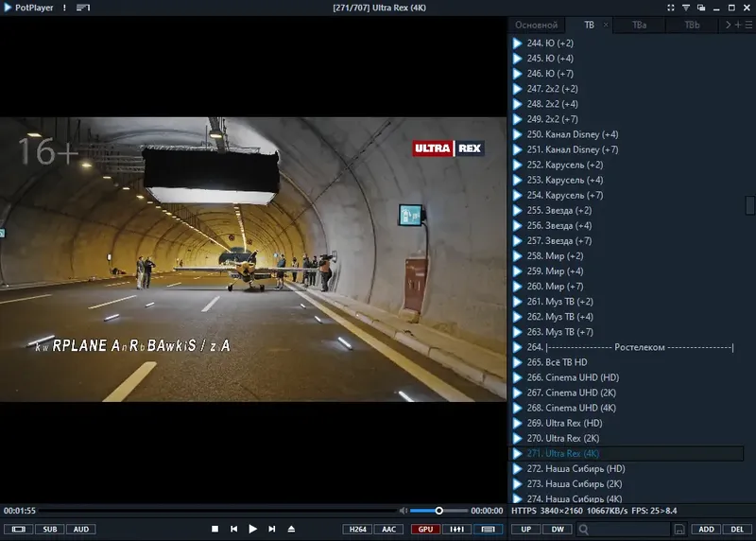Add an item with ADD button
This screenshot has width=756, height=541.
tap(706, 530)
